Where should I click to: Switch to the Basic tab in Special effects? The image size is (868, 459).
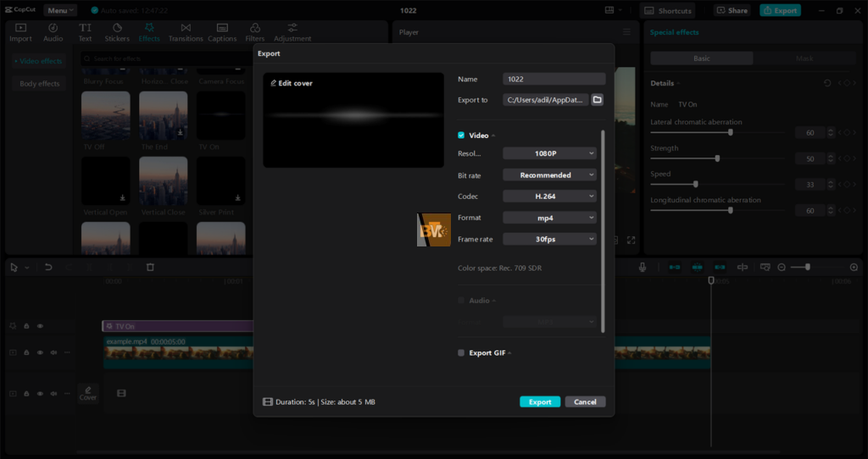click(x=702, y=58)
